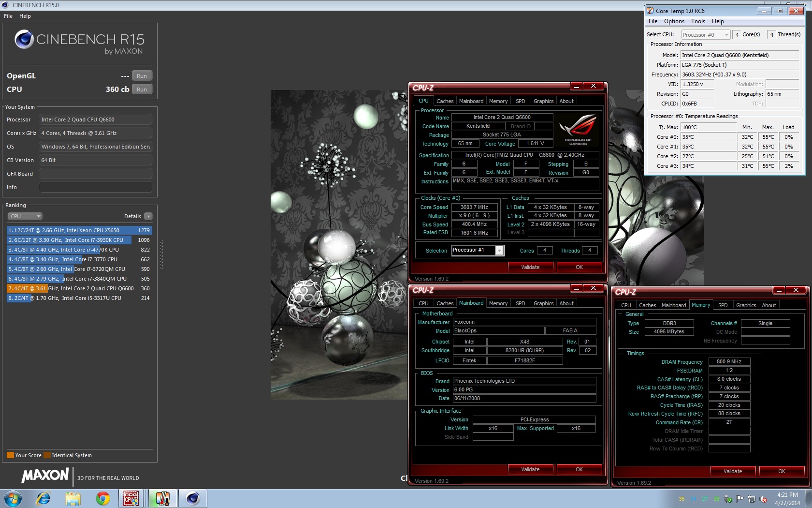
Task: Click the Cinebench panel resize grip handle
Action: (161, 255)
